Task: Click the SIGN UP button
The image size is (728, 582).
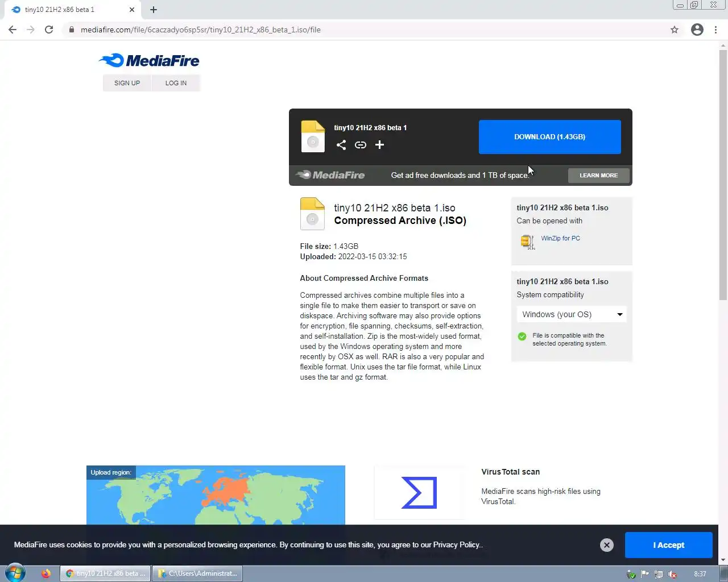Action: pos(127,83)
